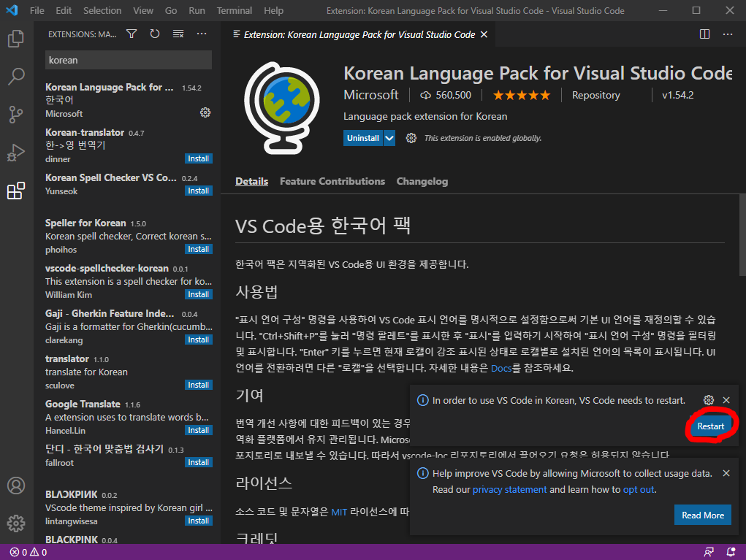This screenshot has width=746, height=560.
Task: Clear extensions search results
Action: 178,34
